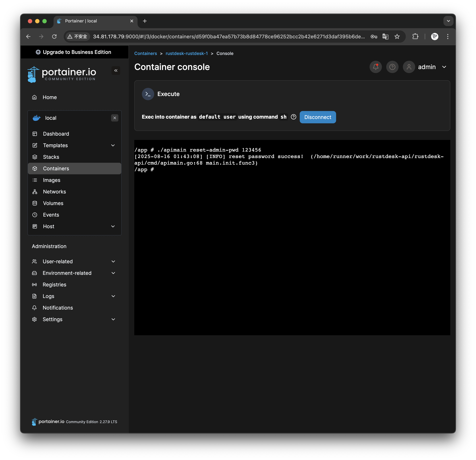Collapse the sidebar with double-chevron icon

[116, 71]
